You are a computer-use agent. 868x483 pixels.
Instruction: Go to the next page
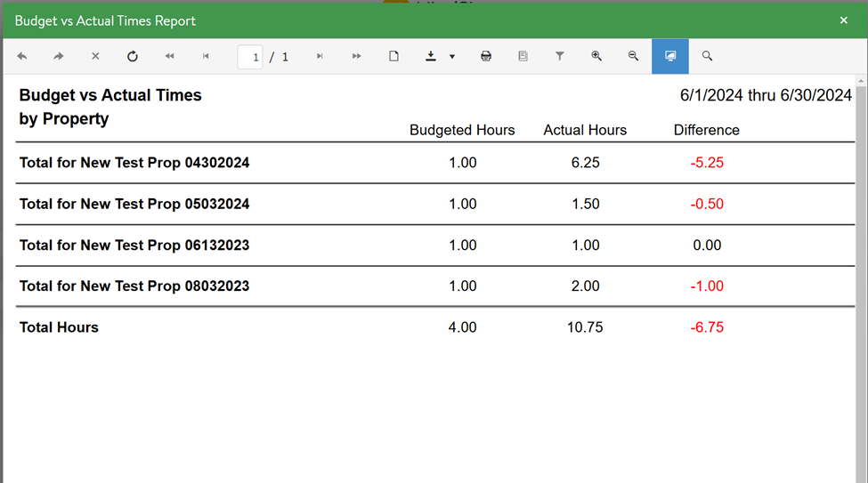point(320,56)
